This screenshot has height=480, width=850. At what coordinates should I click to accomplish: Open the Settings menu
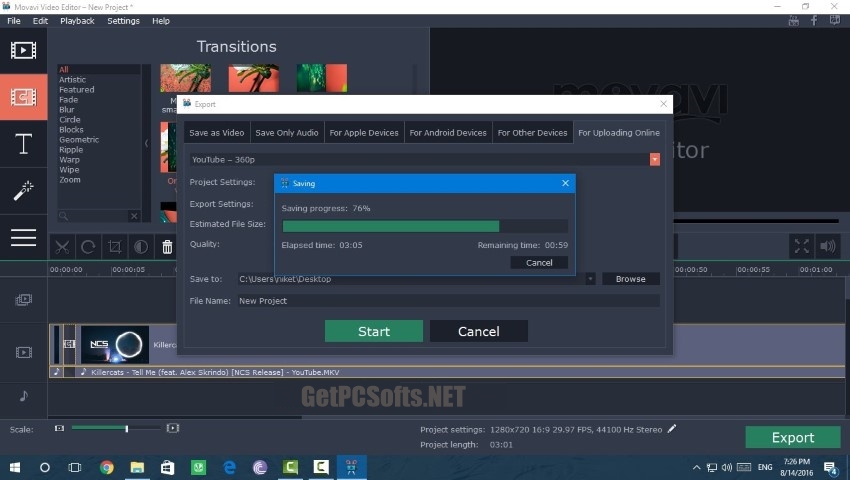[124, 21]
